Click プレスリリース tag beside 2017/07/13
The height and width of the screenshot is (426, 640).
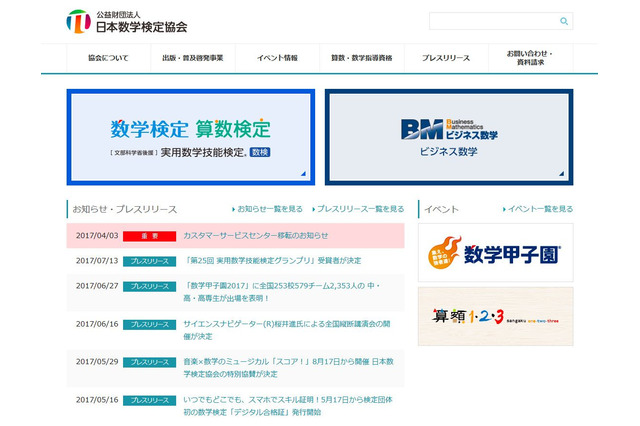point(149,261)
